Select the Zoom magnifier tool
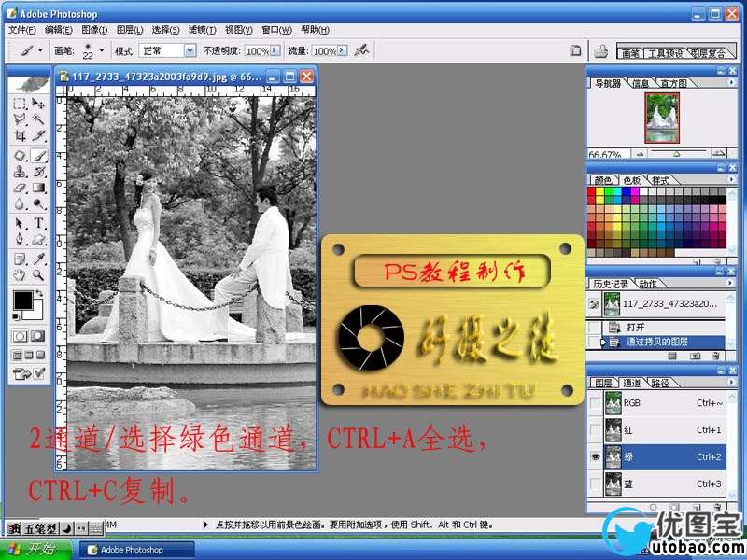This screenshot has width=747, height=560. point(38,274)
